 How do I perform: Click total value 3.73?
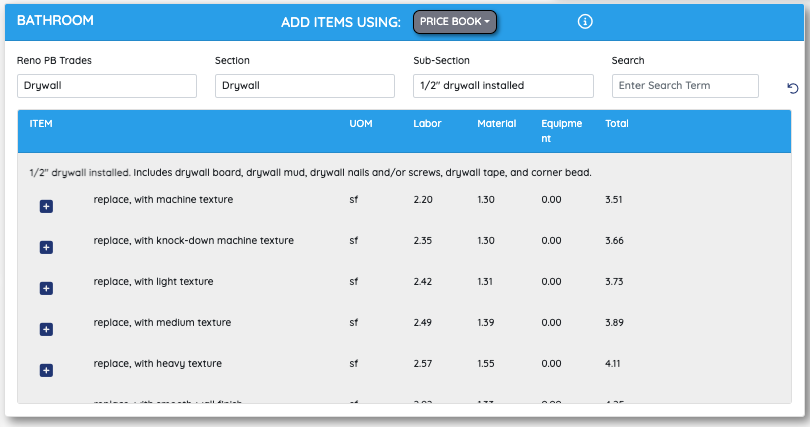tap(614, 282)
